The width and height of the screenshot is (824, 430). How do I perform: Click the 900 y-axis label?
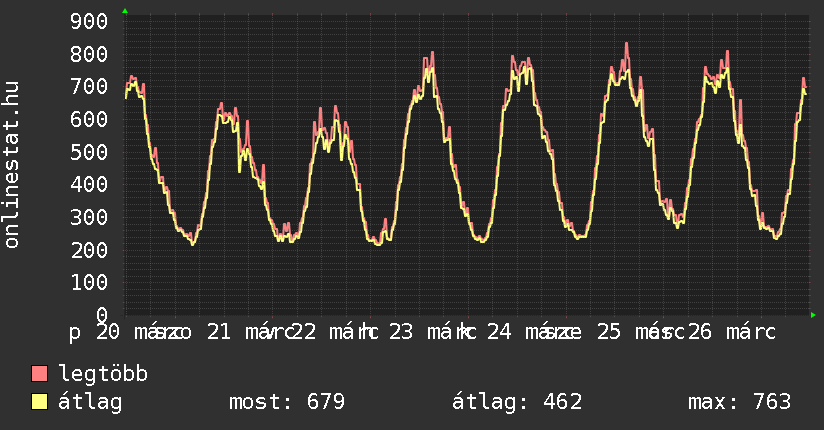[91, 21]
